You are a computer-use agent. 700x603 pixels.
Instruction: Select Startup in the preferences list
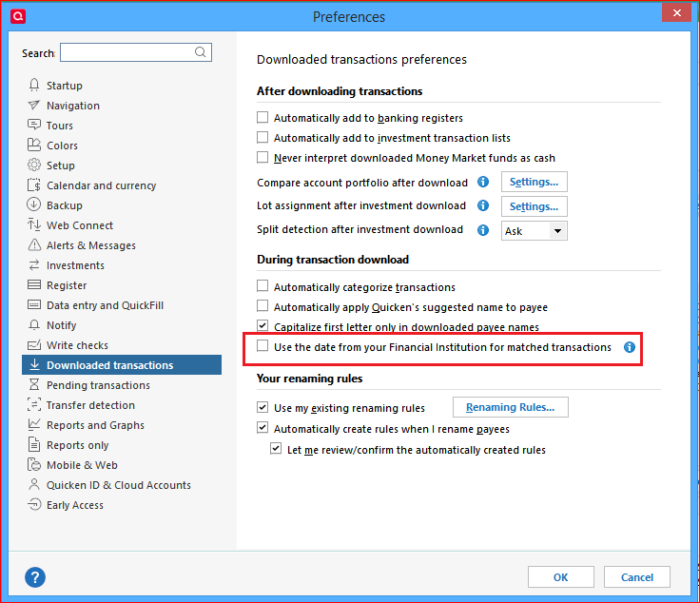coord(65,86)
